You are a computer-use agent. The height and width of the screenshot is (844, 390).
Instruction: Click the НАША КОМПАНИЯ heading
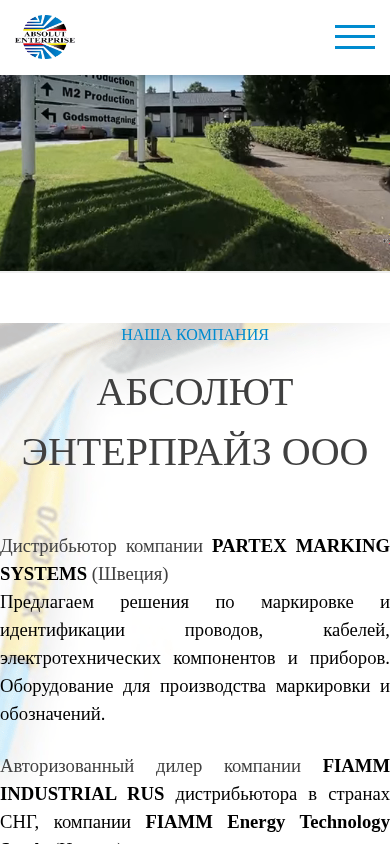pos(195,334)
